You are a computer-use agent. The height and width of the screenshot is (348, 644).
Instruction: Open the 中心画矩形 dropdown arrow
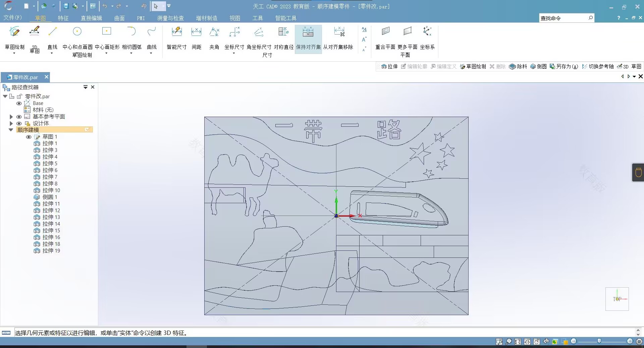[106, 53]
